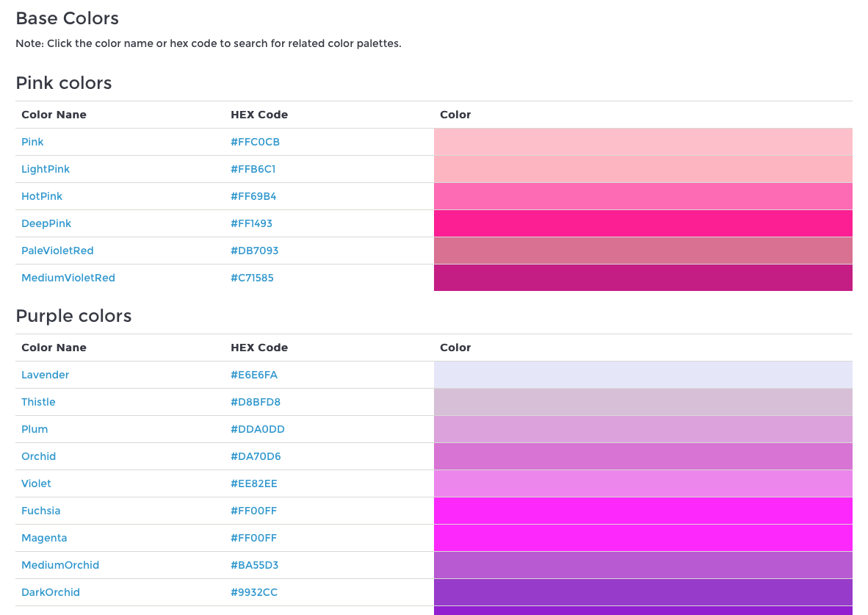Click the Orchid color name link
This screenshot has width=868, height=615.
click(x=38, y=456)
